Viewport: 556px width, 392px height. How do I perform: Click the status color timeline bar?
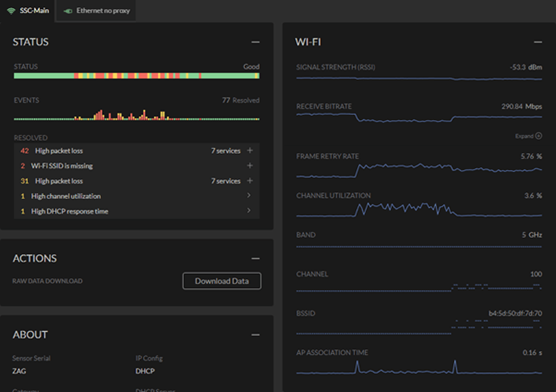(137, 76)
